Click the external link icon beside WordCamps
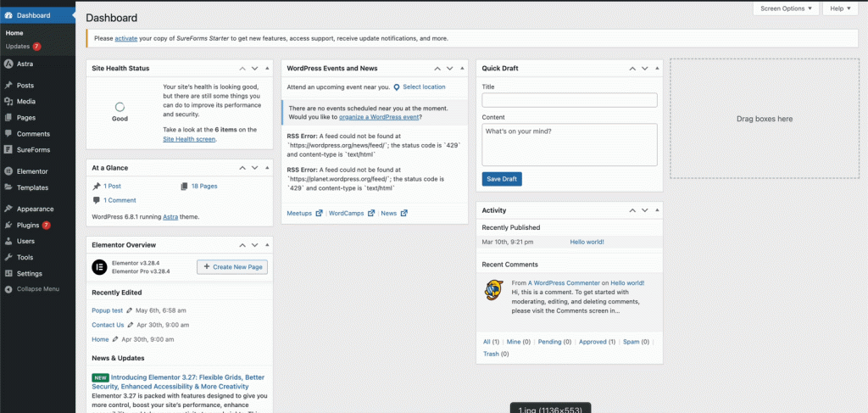868x413 pixels. 371,213
